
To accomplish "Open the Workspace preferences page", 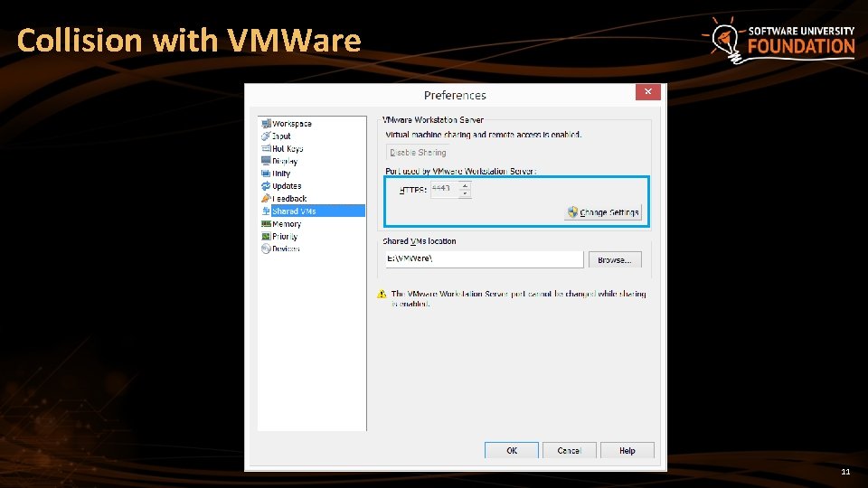I will click(x=292, y=124).
